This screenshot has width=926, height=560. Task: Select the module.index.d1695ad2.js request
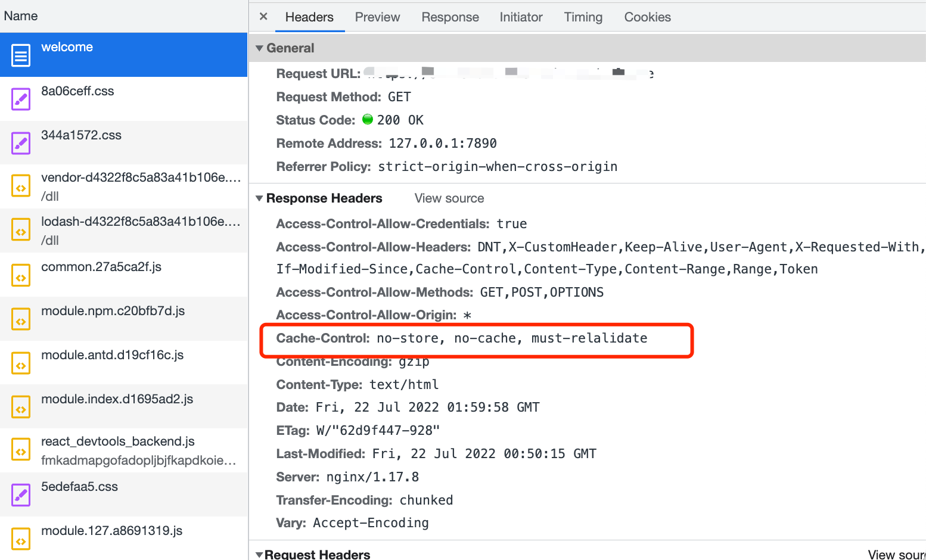[x=124, y=406]
